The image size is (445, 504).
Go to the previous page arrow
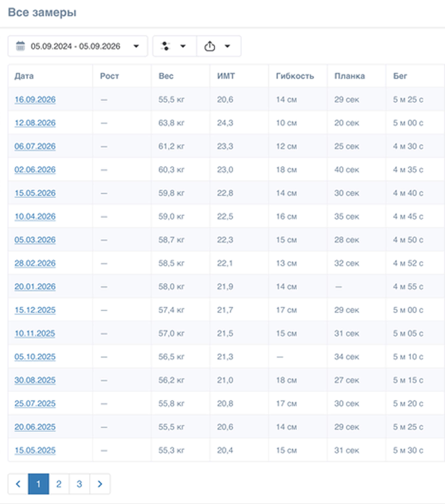point(18,484)
